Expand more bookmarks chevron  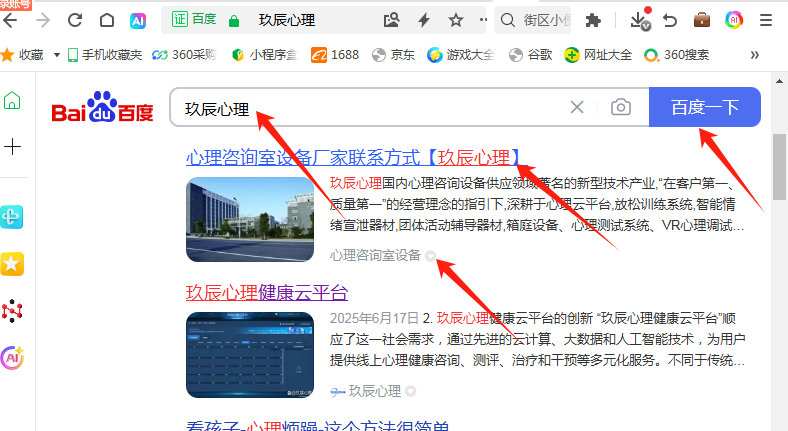click(x=754, y=55)
